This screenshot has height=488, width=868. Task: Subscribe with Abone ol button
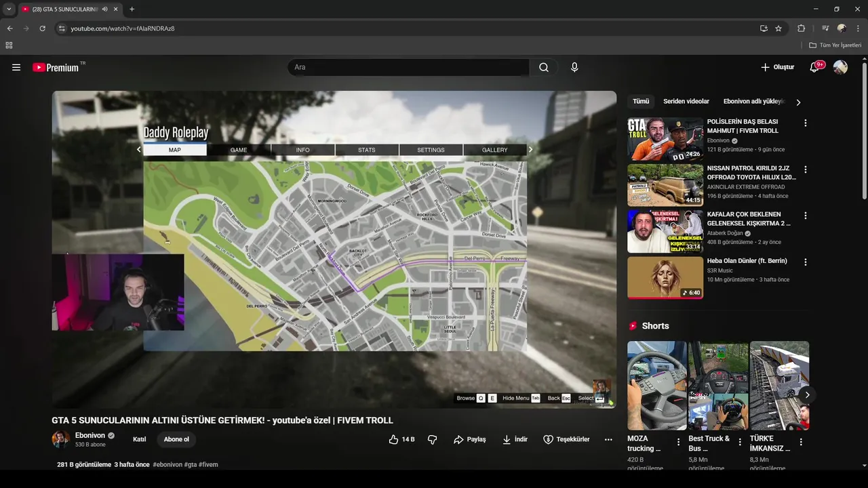(176, 439)
